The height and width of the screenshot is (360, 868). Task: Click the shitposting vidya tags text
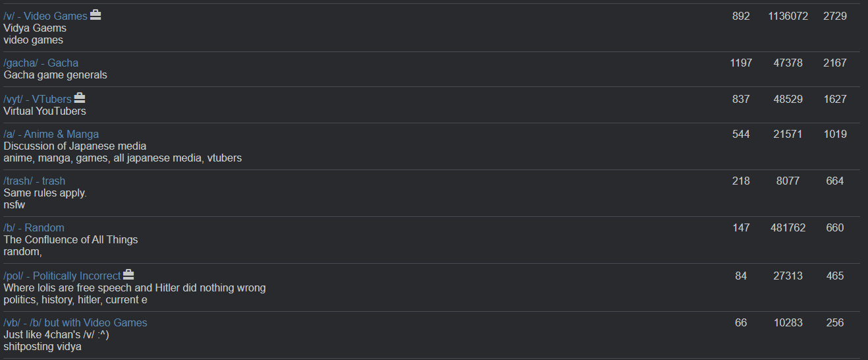(43, 347)
